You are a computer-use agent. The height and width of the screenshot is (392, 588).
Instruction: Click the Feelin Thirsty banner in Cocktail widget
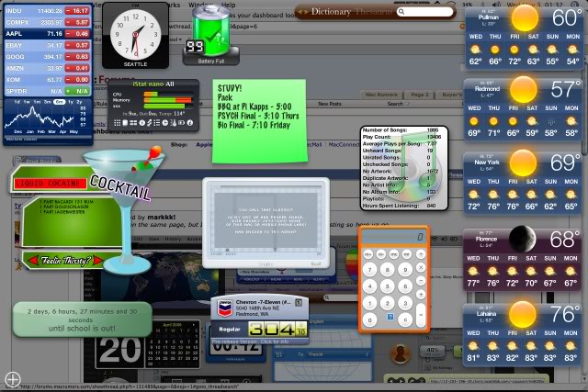click(65, 260)
